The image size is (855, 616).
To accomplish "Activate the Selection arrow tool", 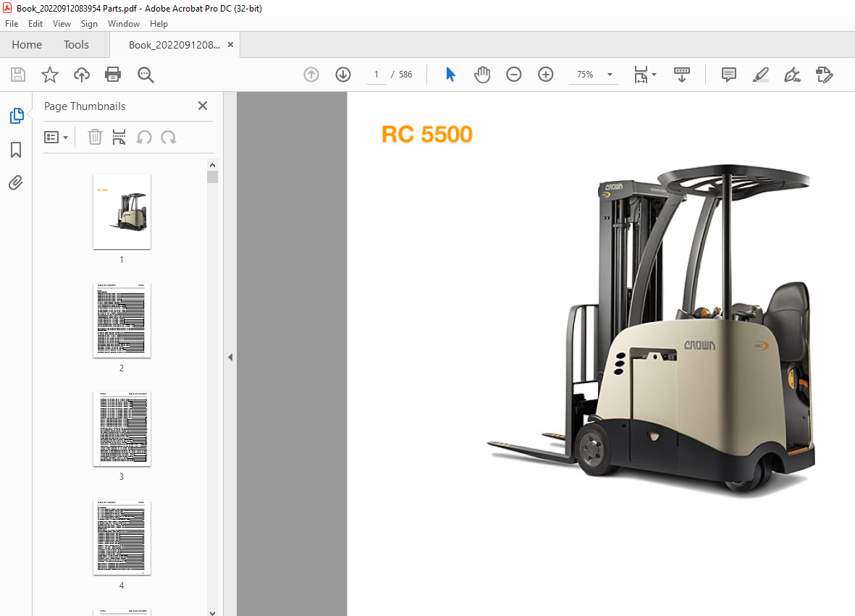I will pyautogui.click(x=450, y=75).
